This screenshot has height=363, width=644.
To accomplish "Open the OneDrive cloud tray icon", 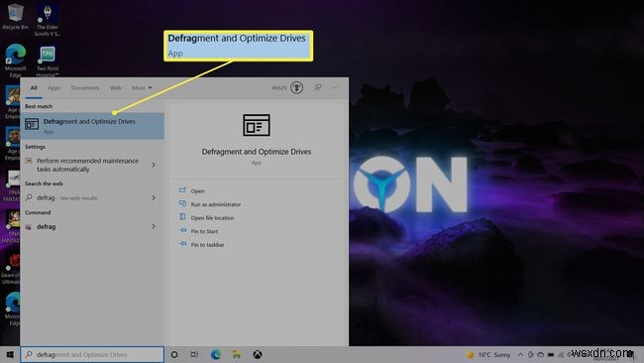I will pyautogui.click(x=541, y=354).
